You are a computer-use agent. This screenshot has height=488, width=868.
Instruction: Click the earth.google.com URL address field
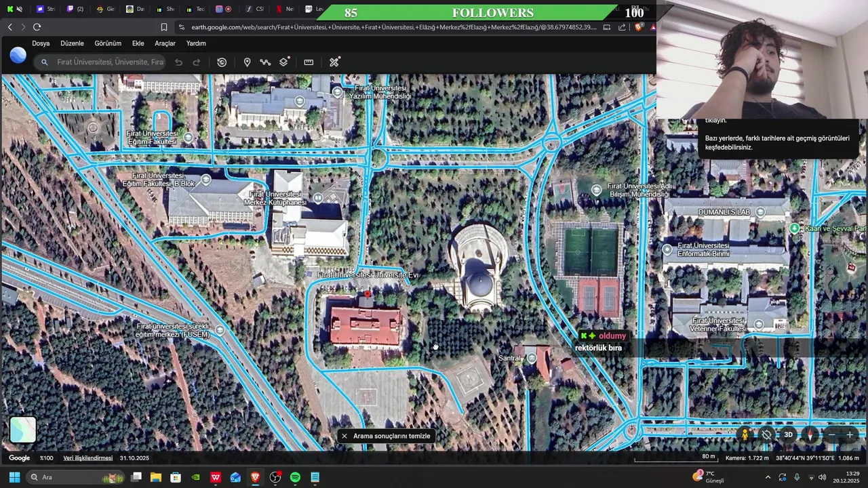tap(393, 27)
